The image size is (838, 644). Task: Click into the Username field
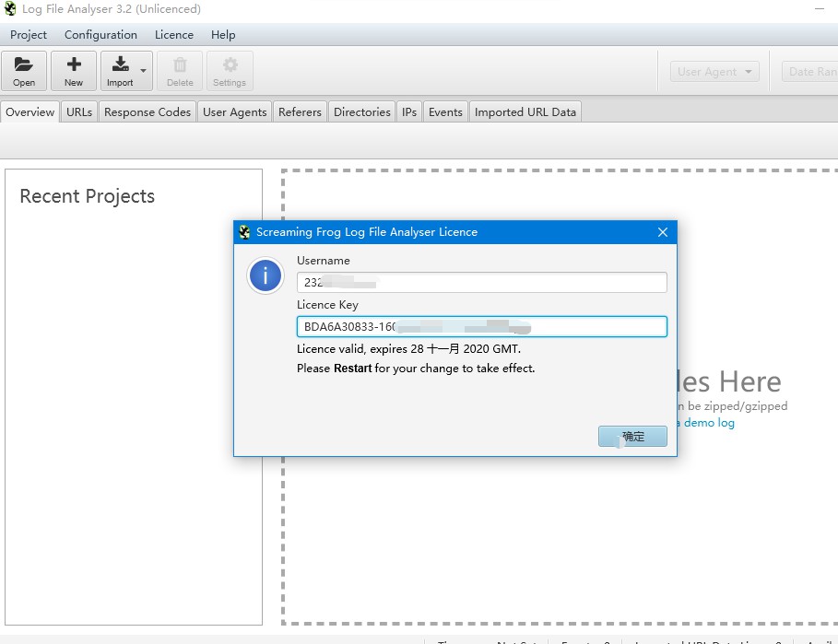[x=481, y=282]
